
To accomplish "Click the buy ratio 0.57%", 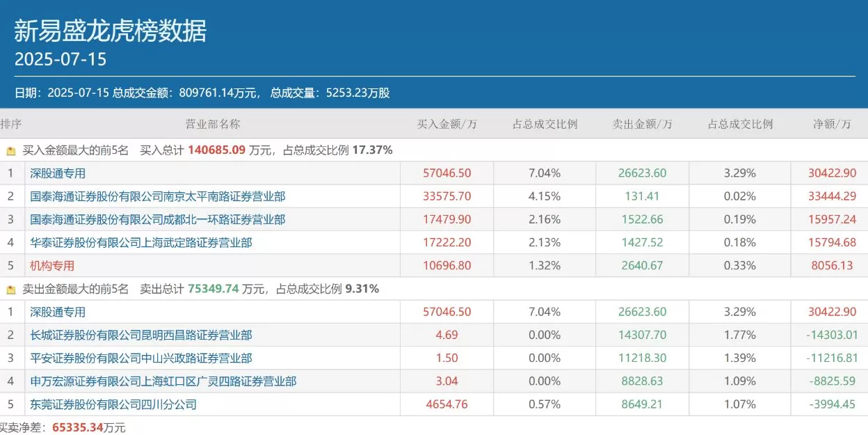I will 545,404.
